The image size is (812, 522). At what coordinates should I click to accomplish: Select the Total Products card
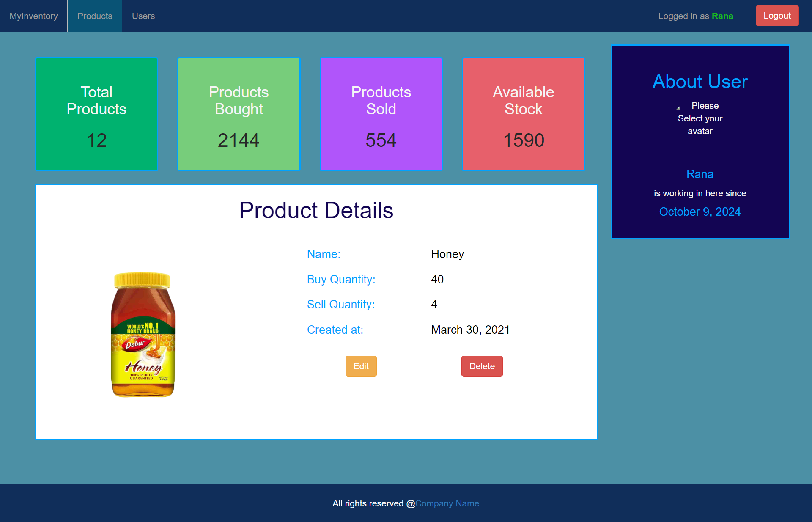click(x=97, y=114)
